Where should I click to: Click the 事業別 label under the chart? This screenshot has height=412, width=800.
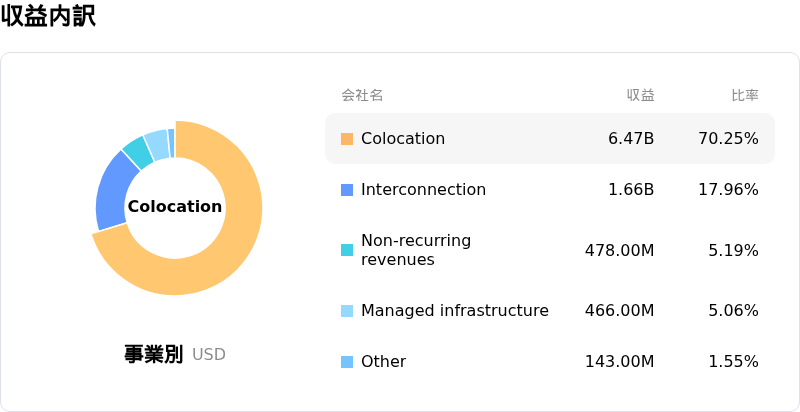(x=154, y=354)
